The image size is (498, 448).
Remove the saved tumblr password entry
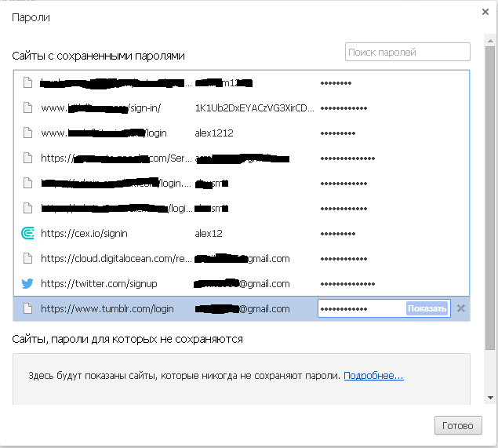[461, 308]
